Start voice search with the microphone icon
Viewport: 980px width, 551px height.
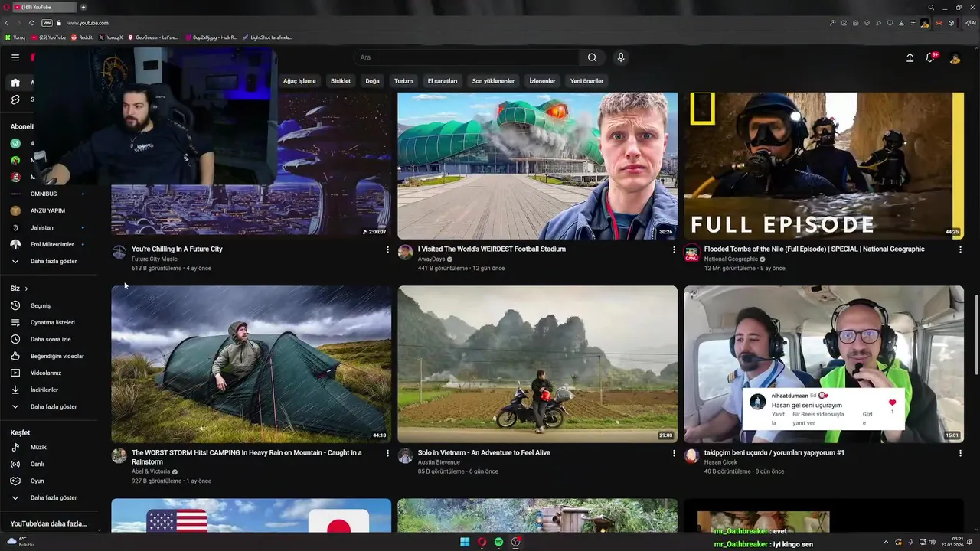(x=621, y=57)
